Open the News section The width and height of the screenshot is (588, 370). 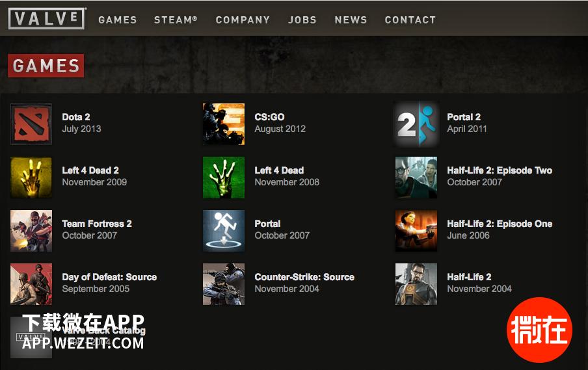[351, 20]
